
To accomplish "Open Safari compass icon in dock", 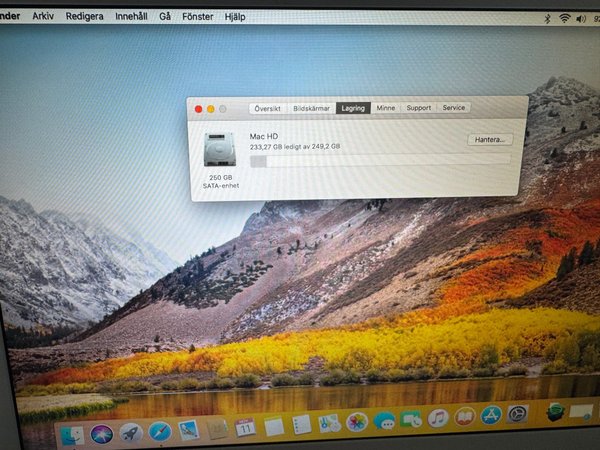I will [x=160, y=431].
